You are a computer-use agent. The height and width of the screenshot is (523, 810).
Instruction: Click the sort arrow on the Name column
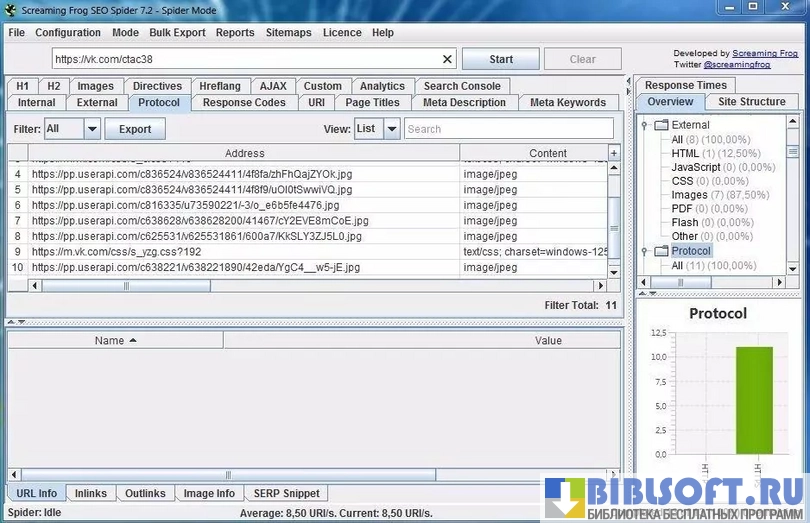pyautogui.click(x=133, y=341)
